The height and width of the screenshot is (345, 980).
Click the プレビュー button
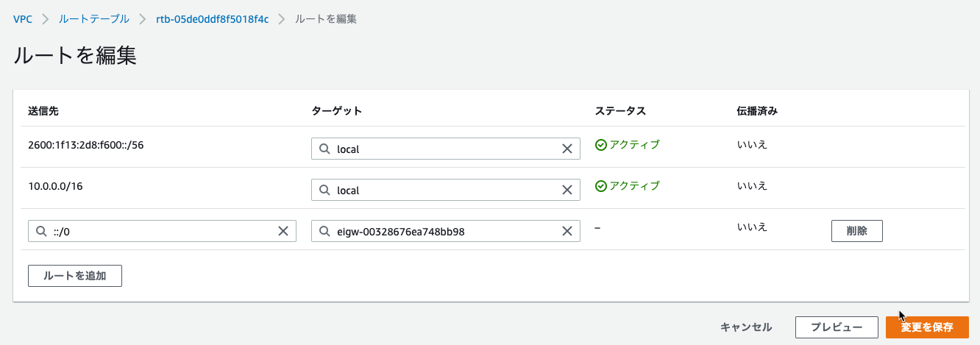point(837,327)
